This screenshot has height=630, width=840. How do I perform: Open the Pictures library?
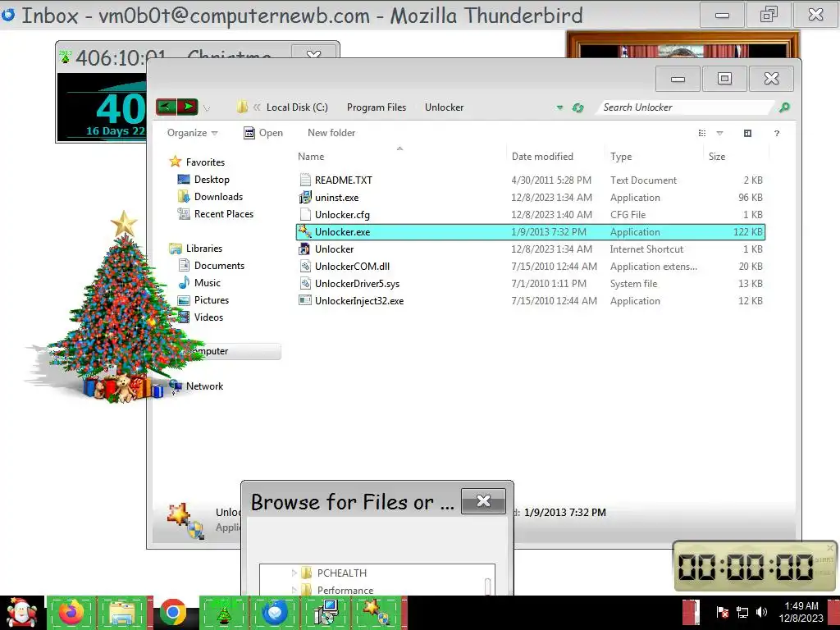pyautogui.click(x=212, y=300)
